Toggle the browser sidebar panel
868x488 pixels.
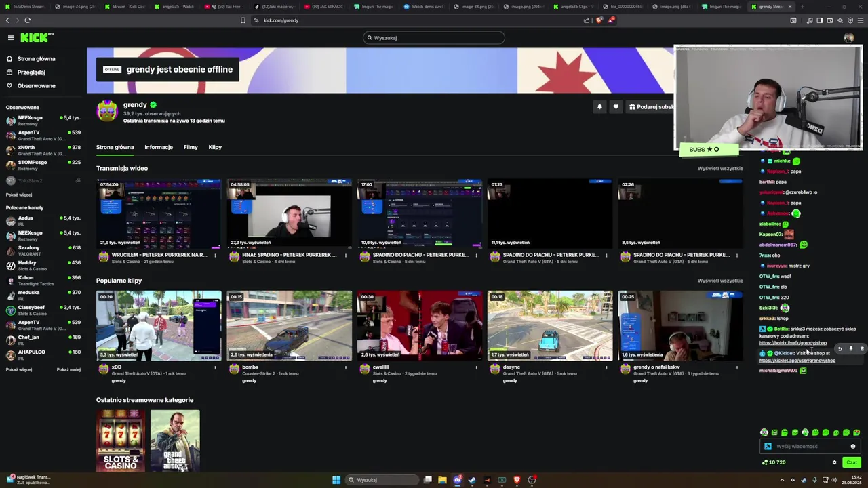820,20
